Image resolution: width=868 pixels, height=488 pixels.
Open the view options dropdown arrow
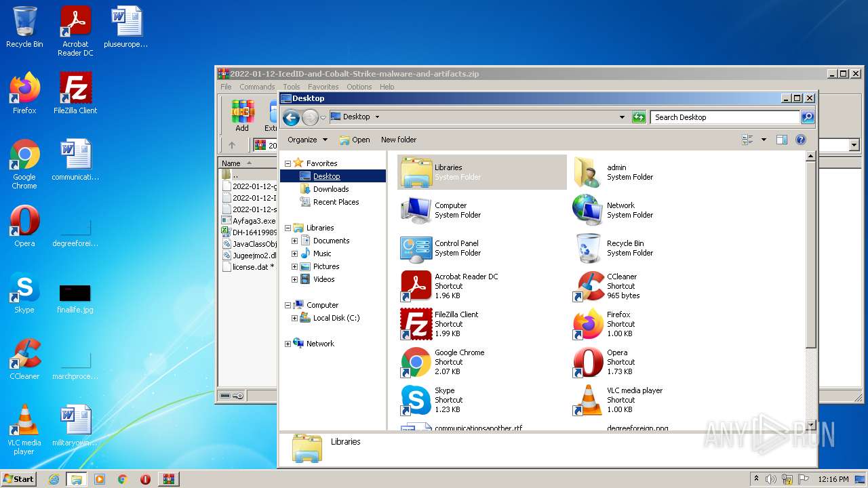click(x=764, y=140)
